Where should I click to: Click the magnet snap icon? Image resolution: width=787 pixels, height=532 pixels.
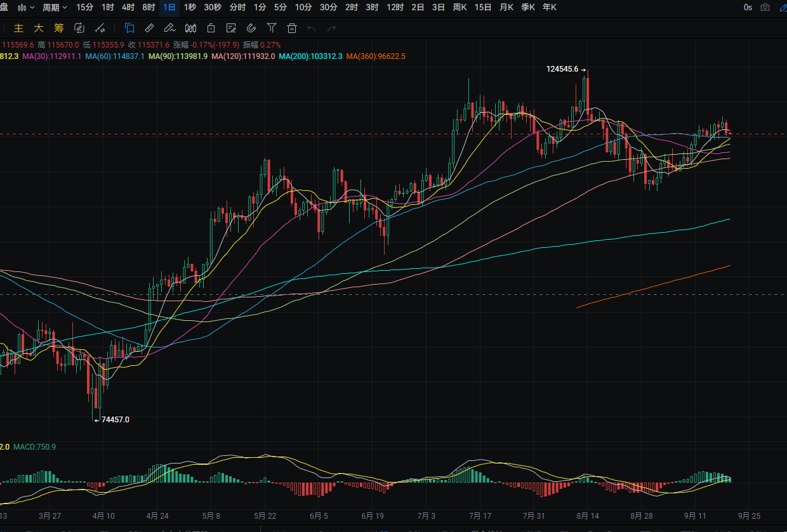tap(251, 28)
